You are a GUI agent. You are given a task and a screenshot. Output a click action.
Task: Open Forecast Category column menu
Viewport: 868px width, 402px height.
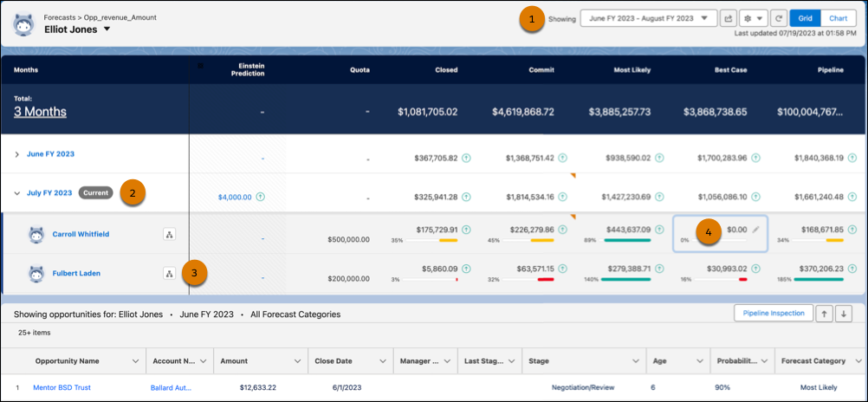tap(852, 360)
